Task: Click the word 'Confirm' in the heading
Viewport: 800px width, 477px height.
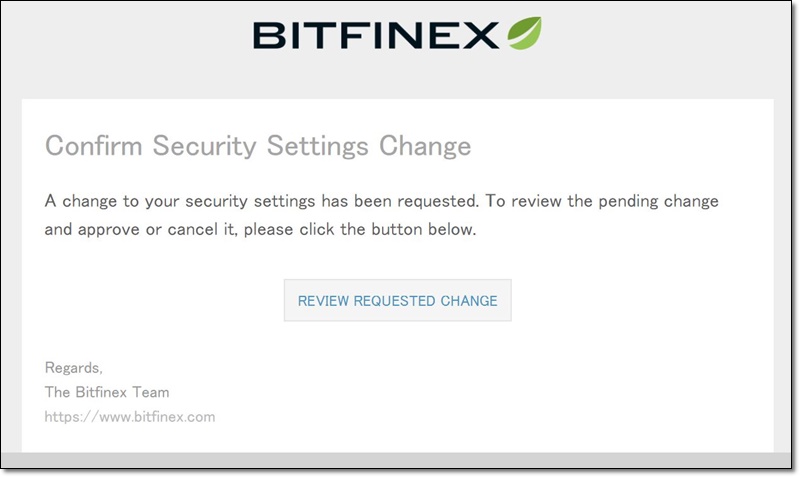Action: click(94, 146)
